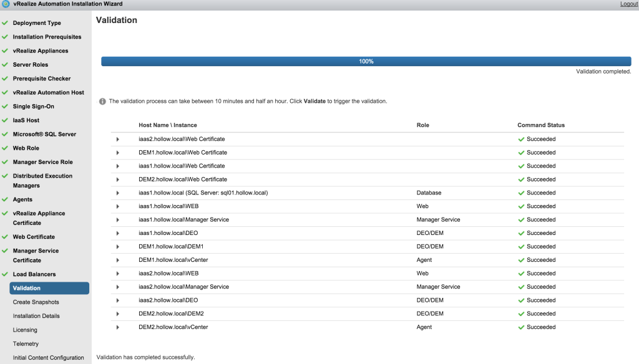Click the vRealize logo icon in header
Screen dimensions: 639x364
coord(6,4)
